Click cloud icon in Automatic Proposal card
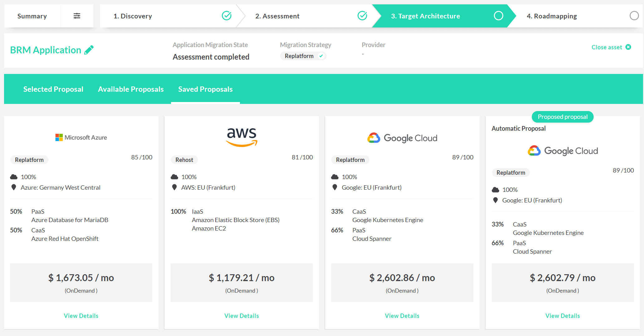 495,190
